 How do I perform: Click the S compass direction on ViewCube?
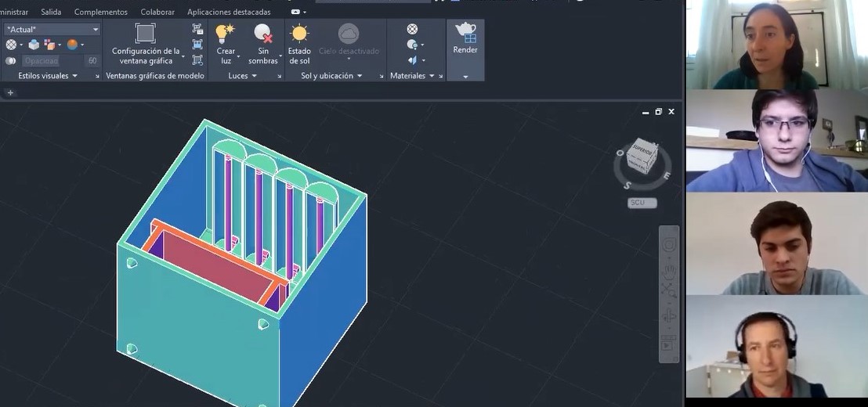click(x=627, y=185)
